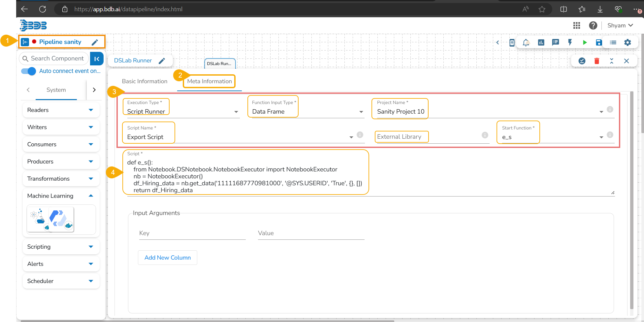
Task: Open the Shyam user account menu
Action: [x=620, y=25]
